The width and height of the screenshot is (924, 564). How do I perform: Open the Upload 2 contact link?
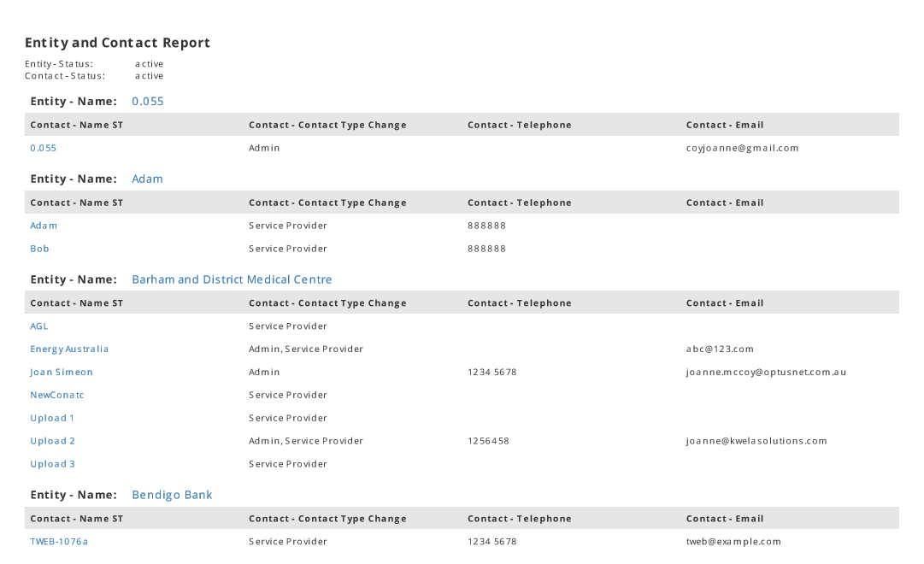tap(52, 442)
